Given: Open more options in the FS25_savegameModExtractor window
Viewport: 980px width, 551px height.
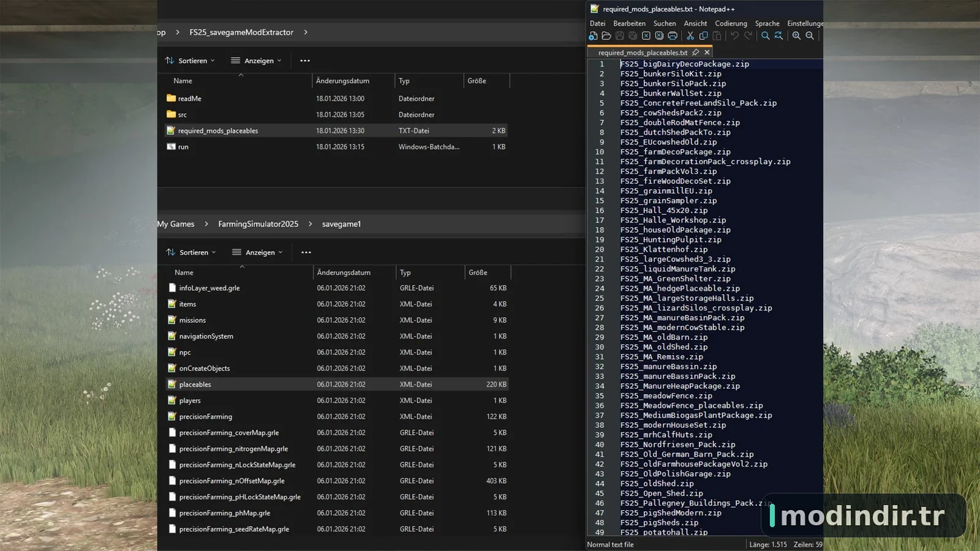Looking at the screenshot, I should pos(305,61).
